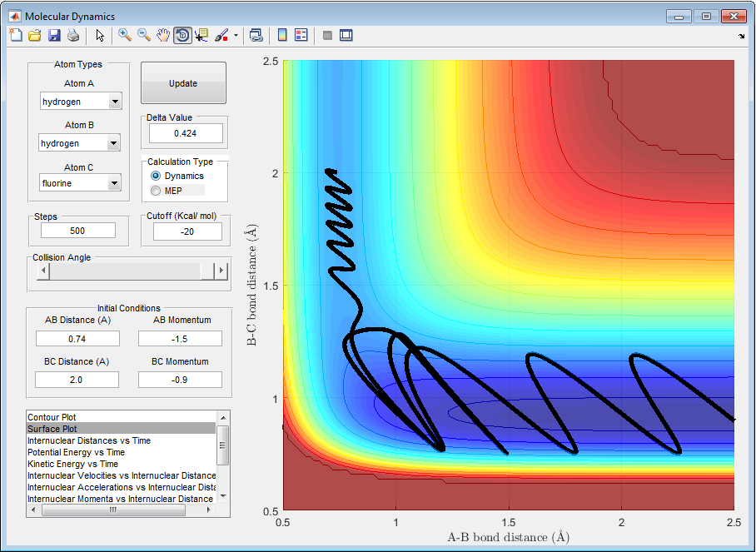The image size is (756, 552).
Task: Print the figure using printer icon
Action: (x=73, y=35)
